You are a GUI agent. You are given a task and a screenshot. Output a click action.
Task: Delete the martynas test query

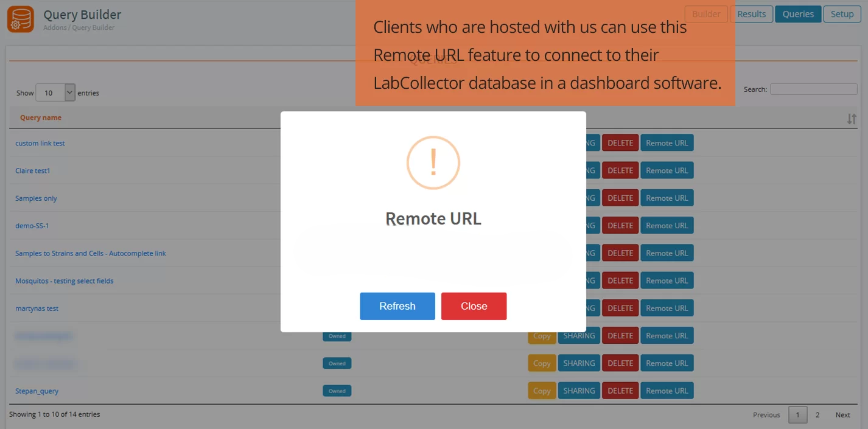[x=620, y=308]
